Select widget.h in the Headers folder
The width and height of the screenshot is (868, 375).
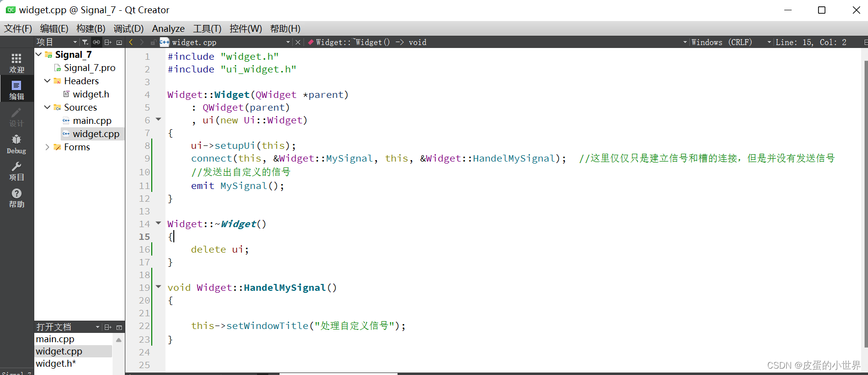pos(91,94)
